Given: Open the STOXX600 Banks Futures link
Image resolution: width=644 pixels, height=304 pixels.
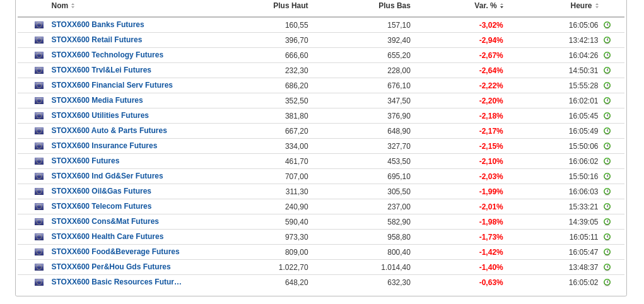Looking at the screenshot, I should [x=98, y=25].
